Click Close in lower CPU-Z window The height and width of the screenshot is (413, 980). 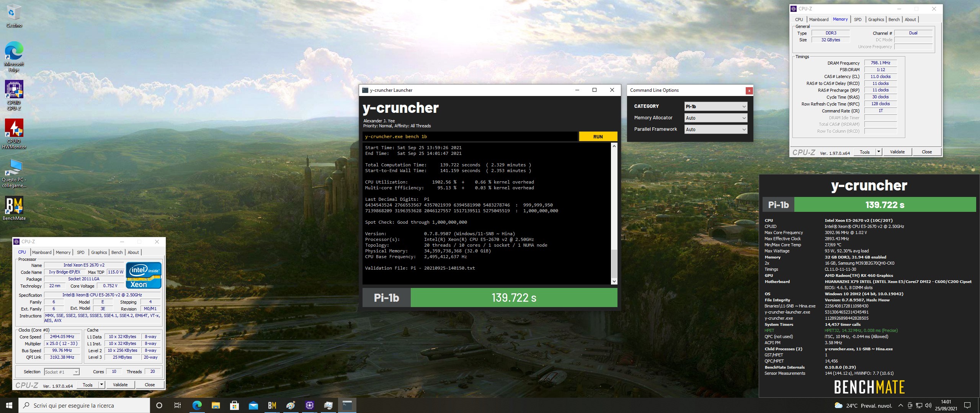coord(150,385)
